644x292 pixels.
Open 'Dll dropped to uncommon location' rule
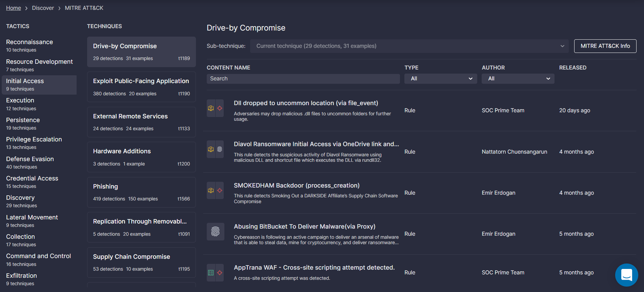click(306, 103)
